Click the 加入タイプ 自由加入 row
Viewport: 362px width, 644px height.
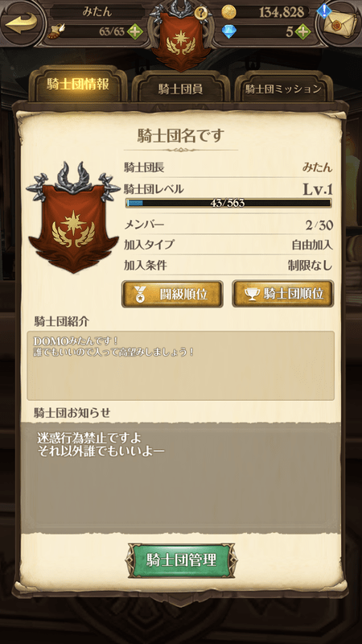228,246
